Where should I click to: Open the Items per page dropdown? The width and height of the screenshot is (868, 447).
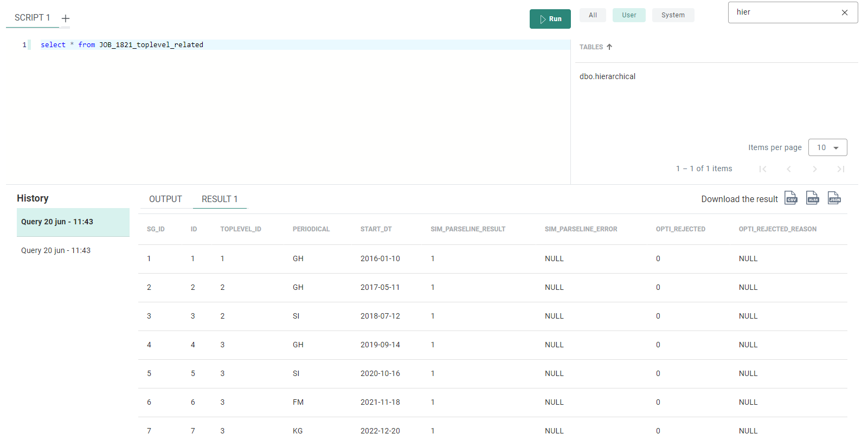(x=827, y=147)
